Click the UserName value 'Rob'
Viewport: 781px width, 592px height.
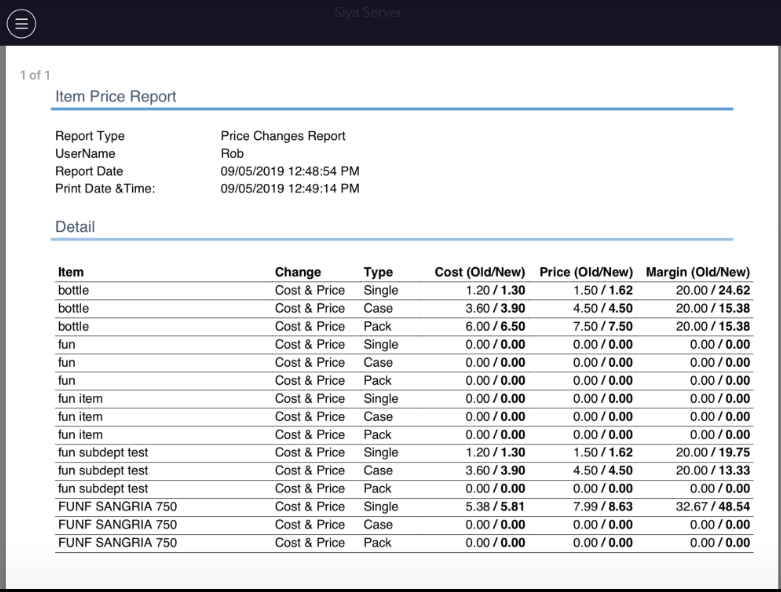pyautogui.click(x=232, y=154)
